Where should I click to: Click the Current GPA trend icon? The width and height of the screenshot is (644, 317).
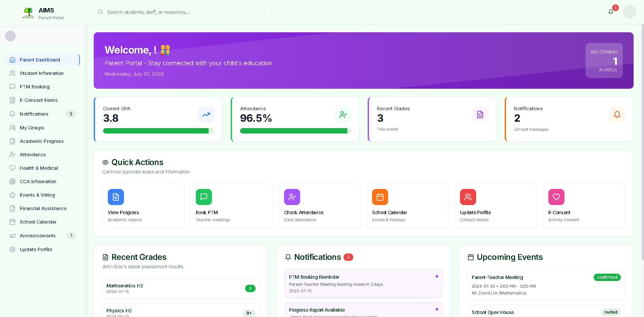(206, 115)
